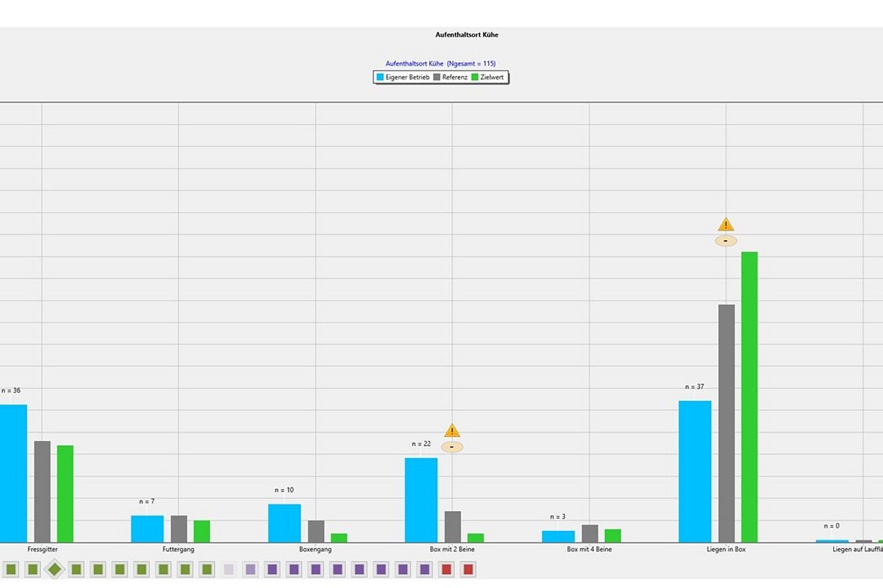The height and width of the screenshot is (588, 883).
Task: Click the 'Futtergang' axis label
Action: pos(178,550)
